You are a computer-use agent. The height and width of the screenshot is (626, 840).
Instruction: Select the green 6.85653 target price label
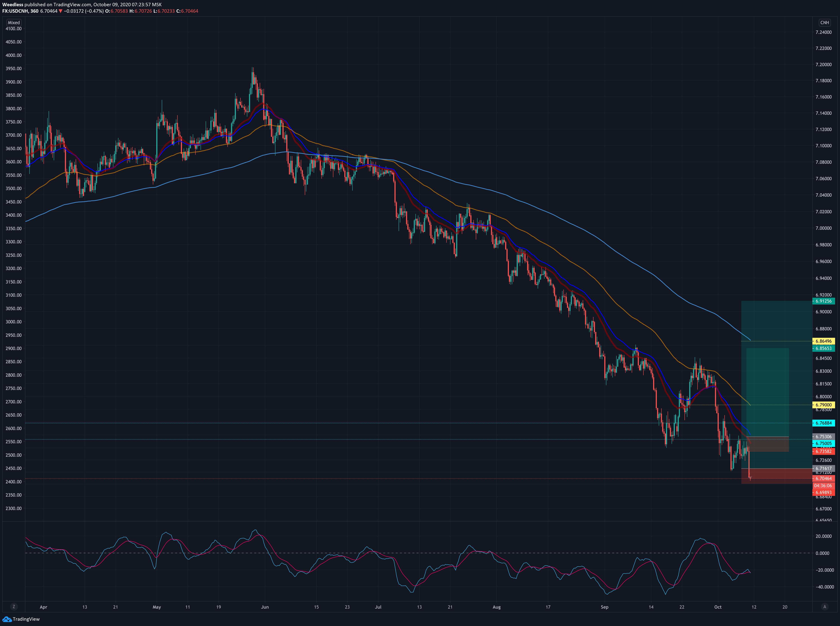(x=823, y=348)
